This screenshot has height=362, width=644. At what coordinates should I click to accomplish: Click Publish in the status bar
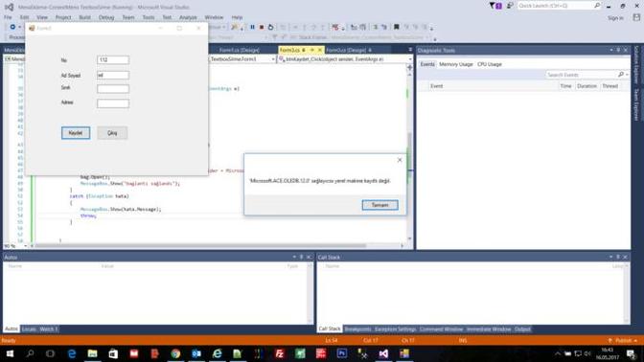pos(623,341)
